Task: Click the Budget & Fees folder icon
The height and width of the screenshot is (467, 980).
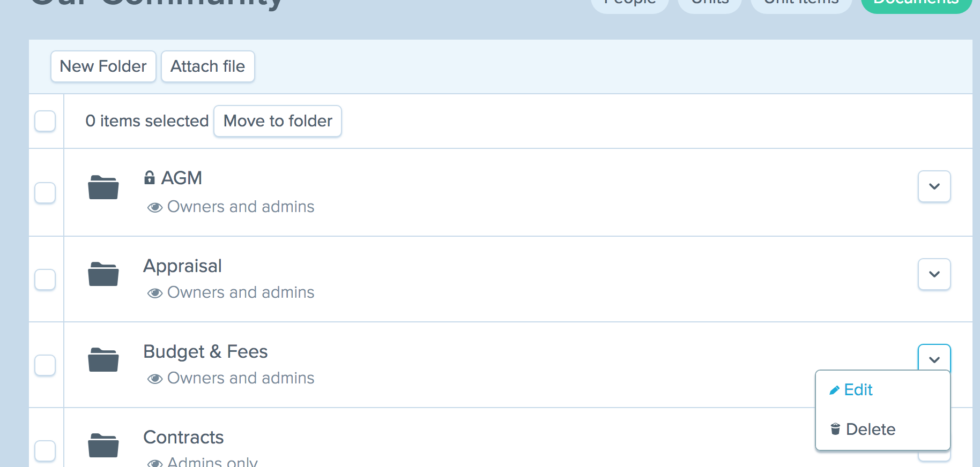Action: click(103, 360)
